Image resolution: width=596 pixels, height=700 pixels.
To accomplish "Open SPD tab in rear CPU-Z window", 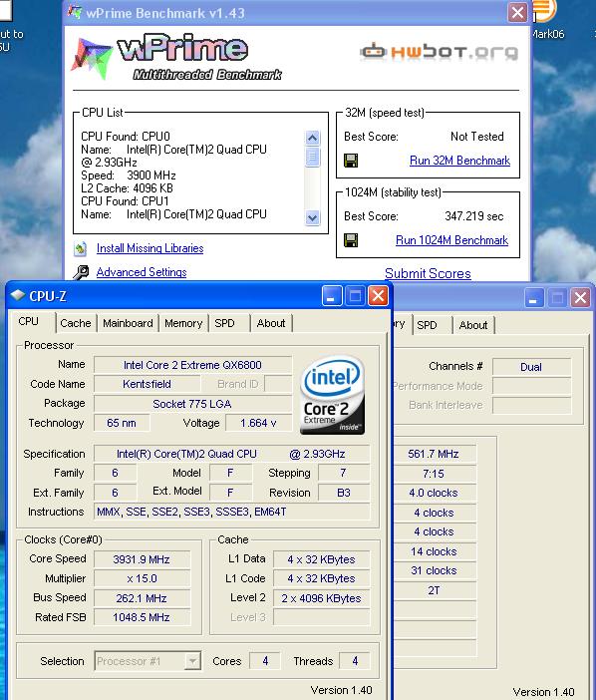I will [x=427, y=325].
